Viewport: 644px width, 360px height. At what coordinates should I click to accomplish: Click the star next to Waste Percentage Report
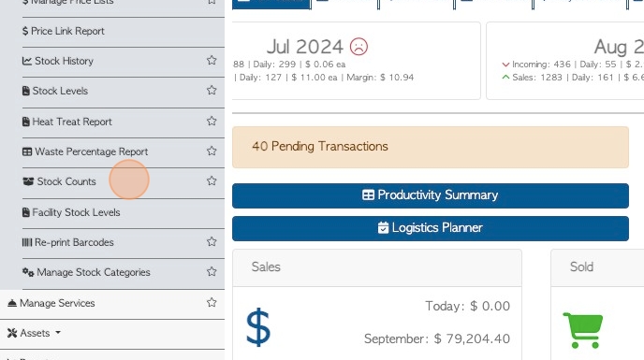[x=212, y=151]
